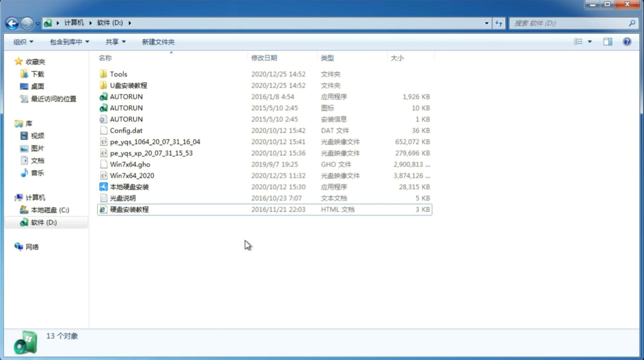
Task: Open the Tools folder
Action: (x=118, y=74)
